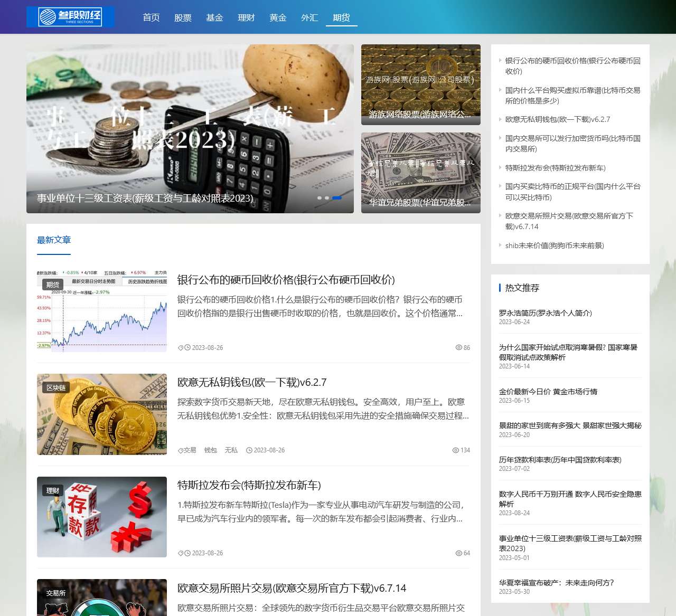The image size is (676, 616).
Task: Click the eye view-count icon showing 134
Action: pyautogui.click(x=455, y=450)
